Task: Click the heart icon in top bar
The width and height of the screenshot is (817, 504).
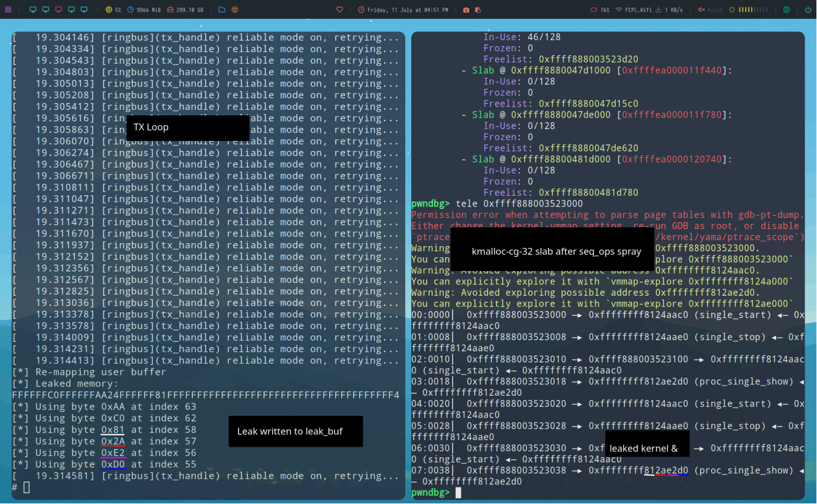Action: click(x=340, y=10)
